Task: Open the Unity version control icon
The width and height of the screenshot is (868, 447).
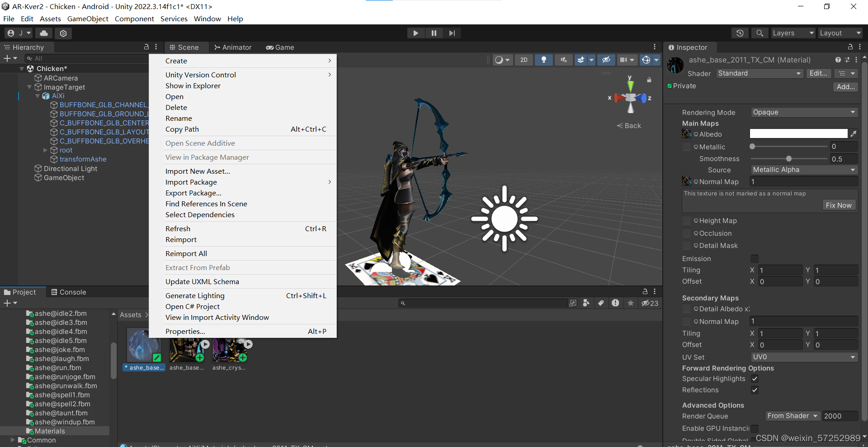Action: click(63, 33)
